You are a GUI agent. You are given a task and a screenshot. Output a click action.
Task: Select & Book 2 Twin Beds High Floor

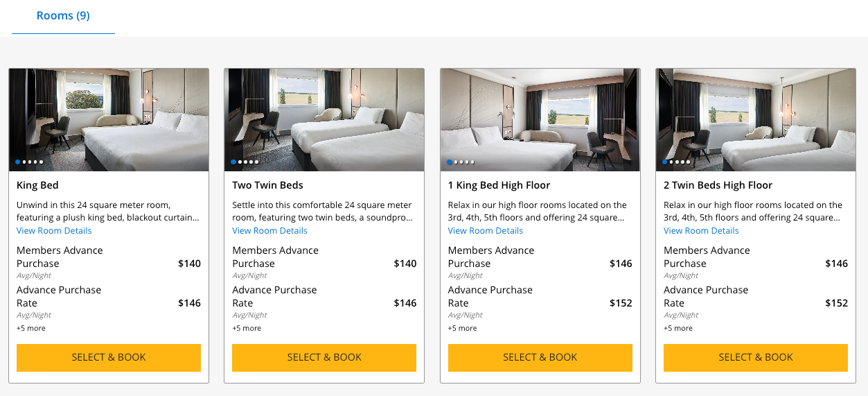coord(755,357)
